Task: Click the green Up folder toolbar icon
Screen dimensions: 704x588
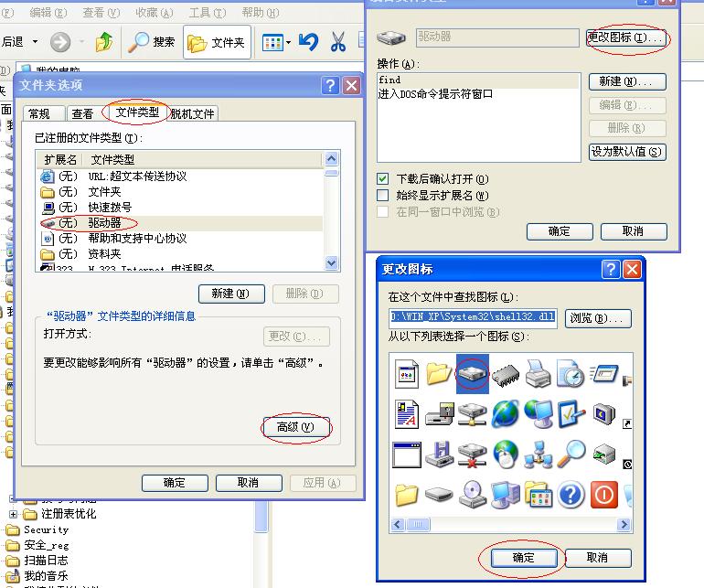Action: (x=104, y=42)
